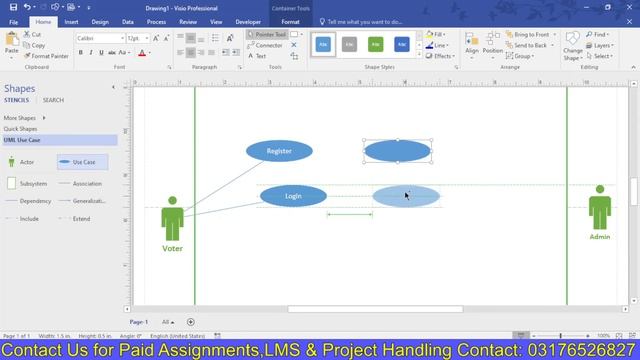Increase the paragraph indent
This screenshot has width=640, height=360.
(236, 53)
